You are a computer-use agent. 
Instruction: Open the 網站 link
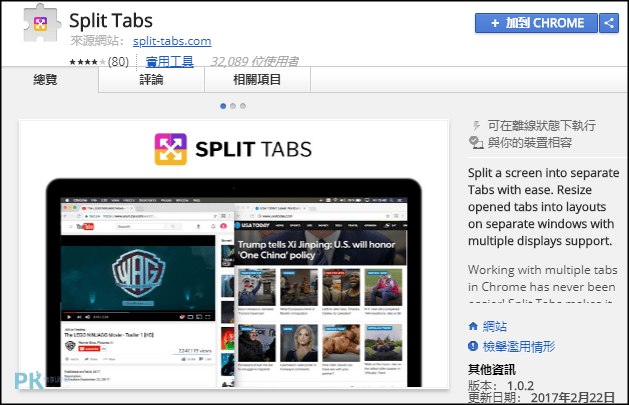[495, 326]
